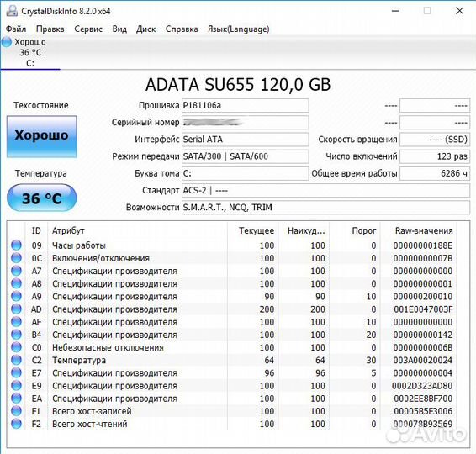Click the 36 °C temperature button
Screen dimensions: 476x454
(x=41, y=198)
